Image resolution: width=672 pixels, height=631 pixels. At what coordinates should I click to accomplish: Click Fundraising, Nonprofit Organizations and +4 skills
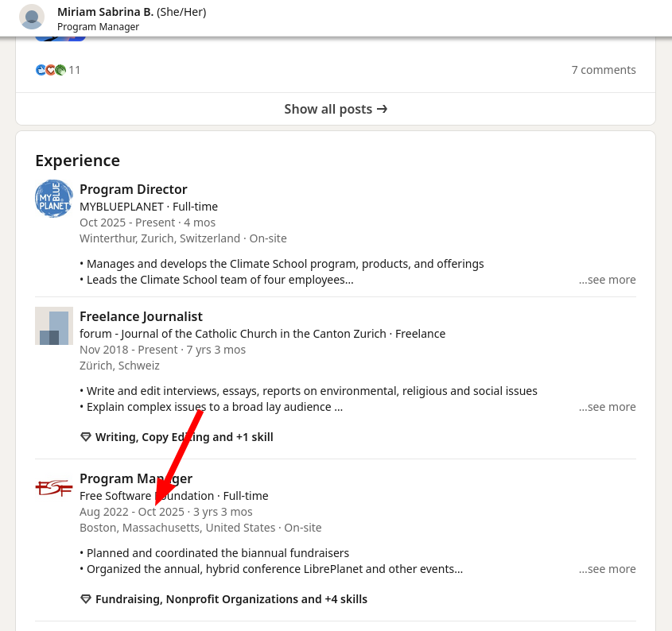pyautogui.click(x=231, y=599)
